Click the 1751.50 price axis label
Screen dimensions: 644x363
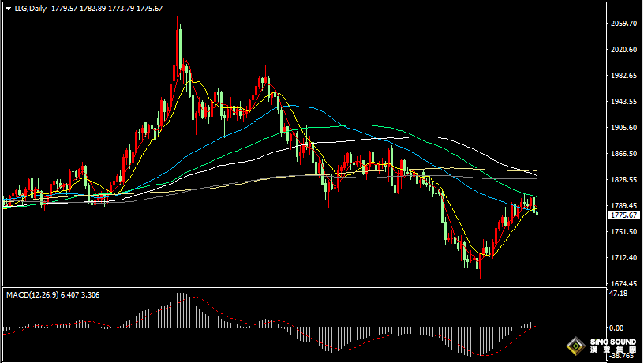click(x=623, y=232)
